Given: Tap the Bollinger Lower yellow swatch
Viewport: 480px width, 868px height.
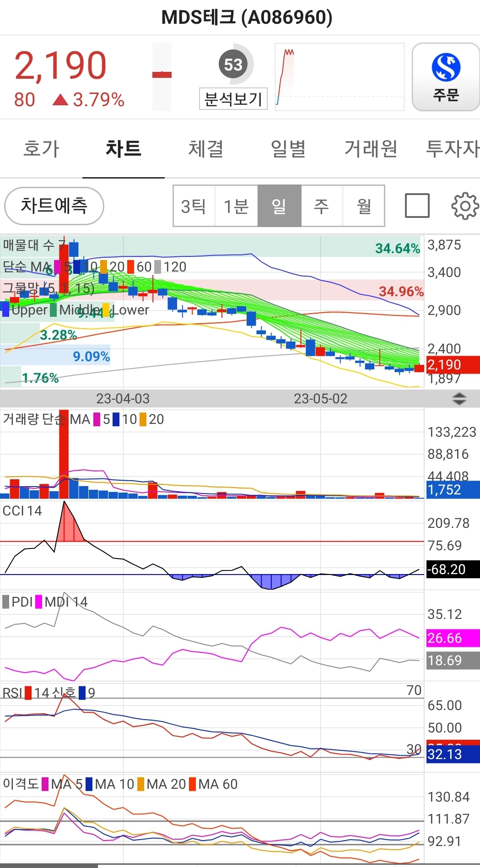Looking at the screenshot, I should click(107, 310).
